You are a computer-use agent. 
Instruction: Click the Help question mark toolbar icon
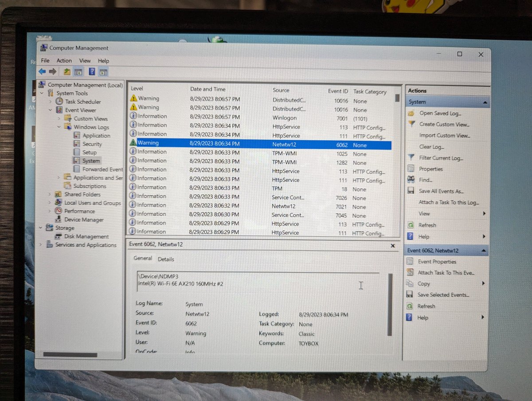pyautogui.click(x=92, y=71)
